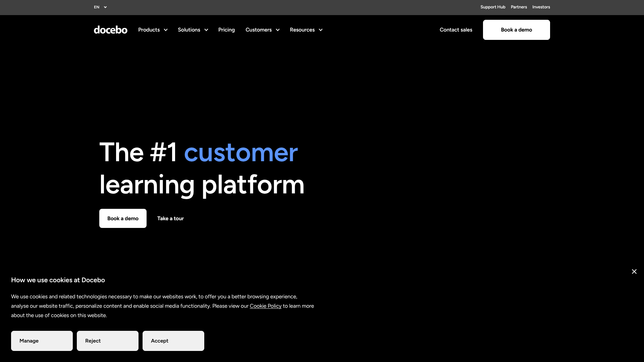Expand the Solutions dropdown
The height and width of the screenshot is (362, 644).
[193, 30]
